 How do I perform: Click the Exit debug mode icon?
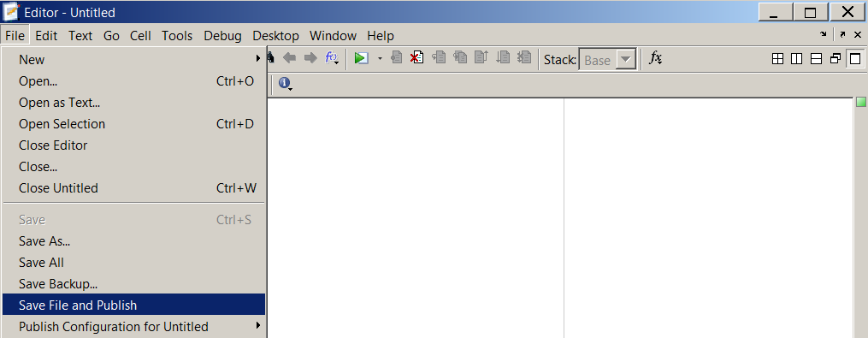523,57
